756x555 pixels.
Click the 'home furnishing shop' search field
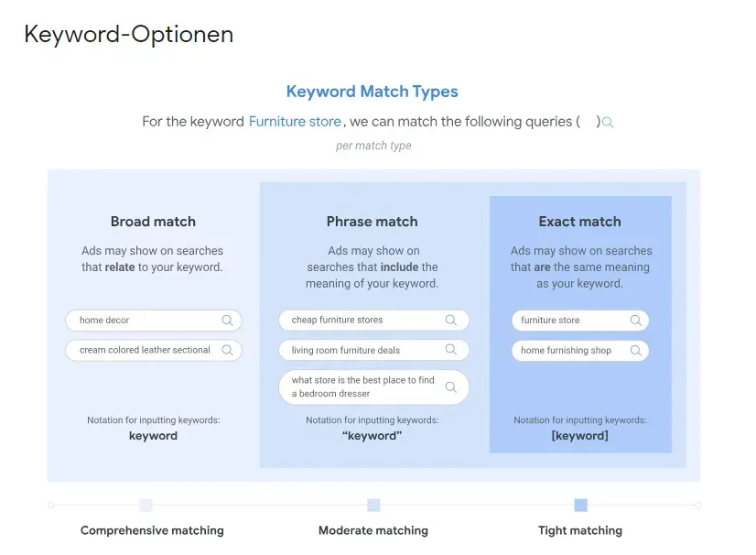(580, 351)
